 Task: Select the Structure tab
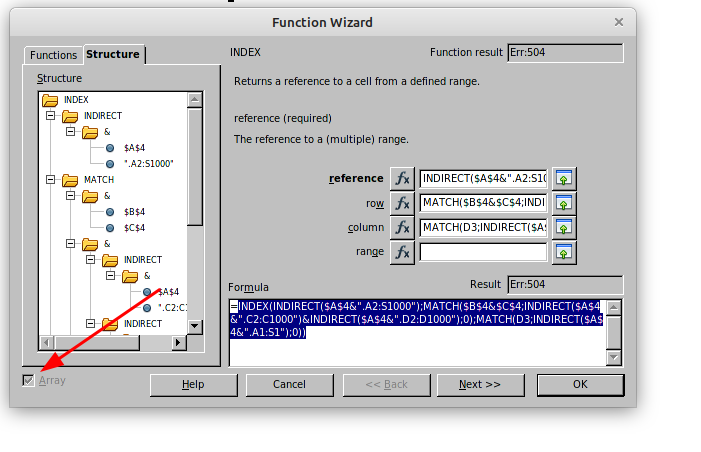pos(113,54)
